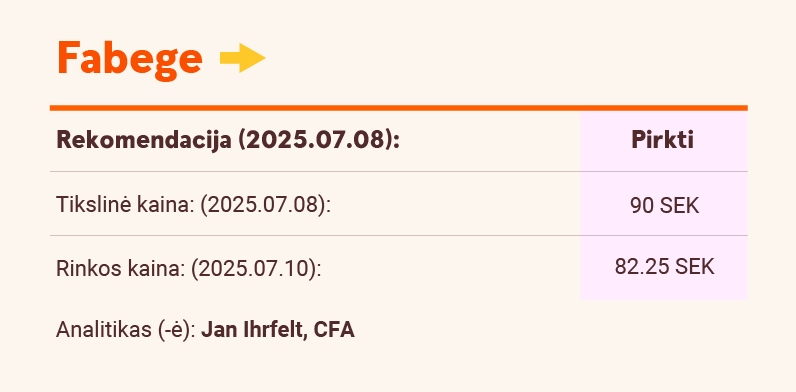Click the 82.25 SEK market price value
Image resolution: width=796 pixels, height=392 pixels.
[664, 267]
